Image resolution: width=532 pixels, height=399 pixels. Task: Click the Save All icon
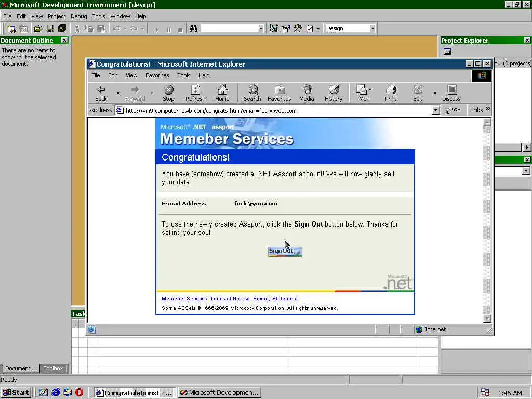62,29
